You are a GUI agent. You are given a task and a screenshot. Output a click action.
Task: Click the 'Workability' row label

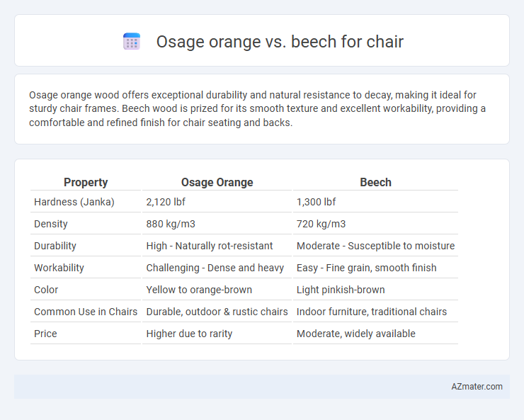pos(59,268)
